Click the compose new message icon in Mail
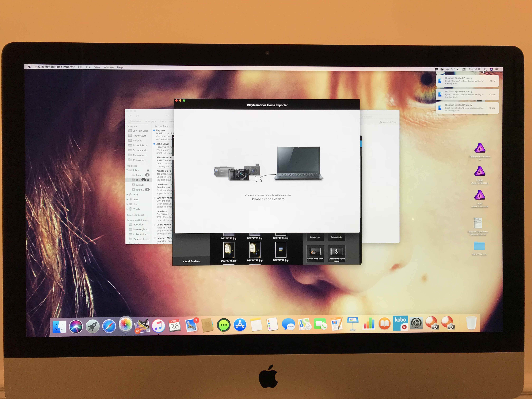 click(x=138, y=116)
